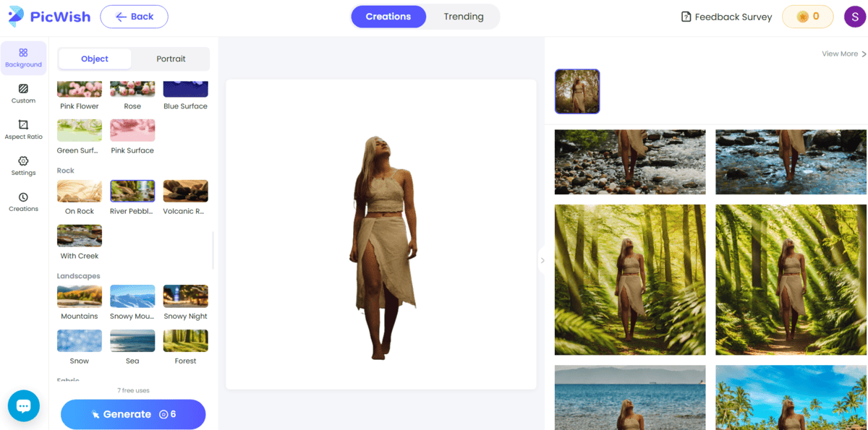
Task: Click the Generate button
Action: [133, 414]
